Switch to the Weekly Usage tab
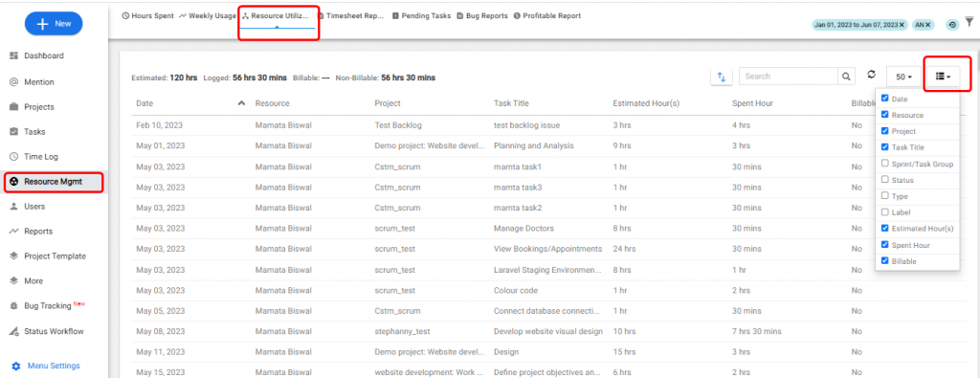980x378 pixels. tap(207, 15)
